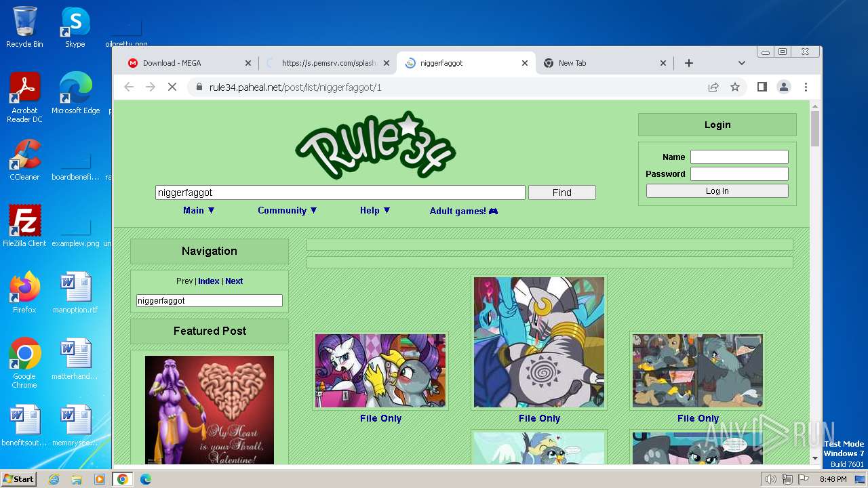Open the Chrome profile avatar menu

pos(784,87)
